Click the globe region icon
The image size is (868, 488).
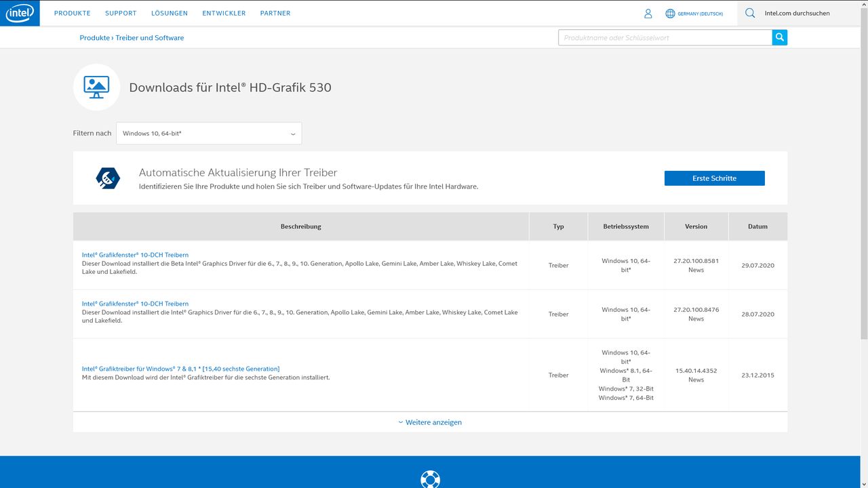pyautogui.click(x=670, y=14)
